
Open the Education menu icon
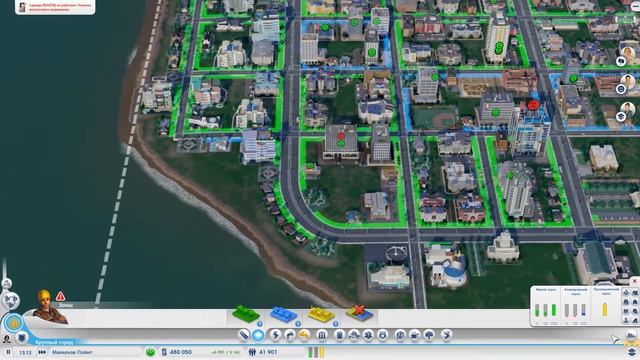pos(400,335)
